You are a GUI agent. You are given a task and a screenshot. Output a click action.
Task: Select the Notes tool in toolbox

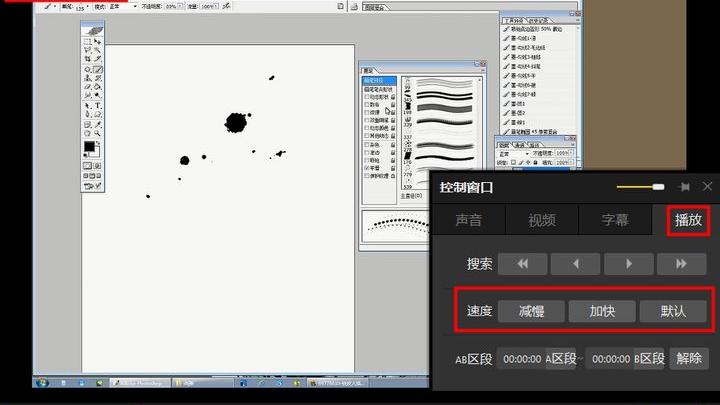[x=87, y=124]
